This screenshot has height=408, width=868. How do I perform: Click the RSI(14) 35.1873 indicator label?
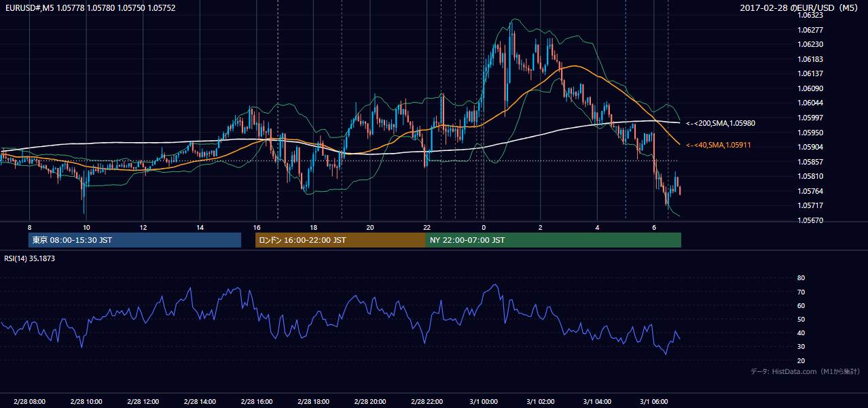pyautogui.click(x=30, y=258)
